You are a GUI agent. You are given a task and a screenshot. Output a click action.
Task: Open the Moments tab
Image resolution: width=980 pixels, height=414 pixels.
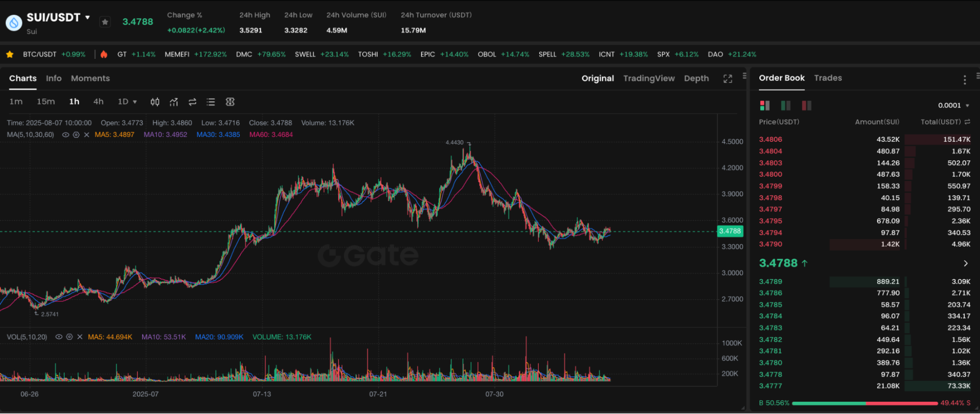point(90,78)
